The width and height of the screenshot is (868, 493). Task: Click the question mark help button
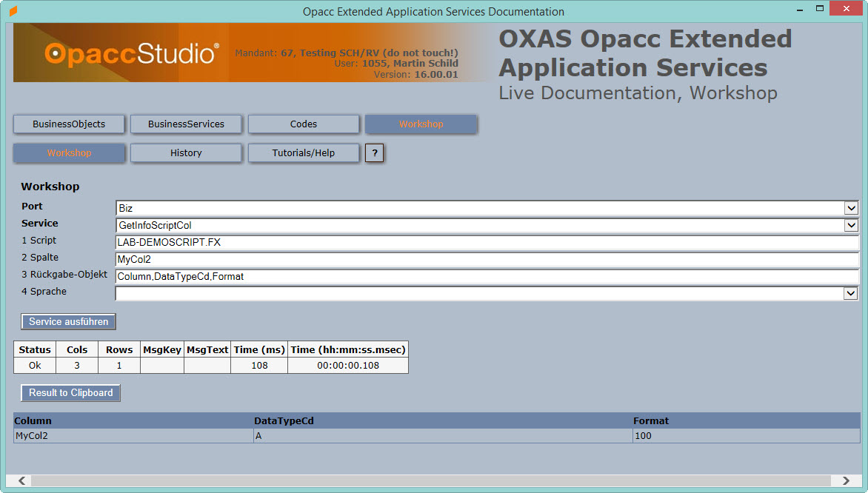click(374, 152)
